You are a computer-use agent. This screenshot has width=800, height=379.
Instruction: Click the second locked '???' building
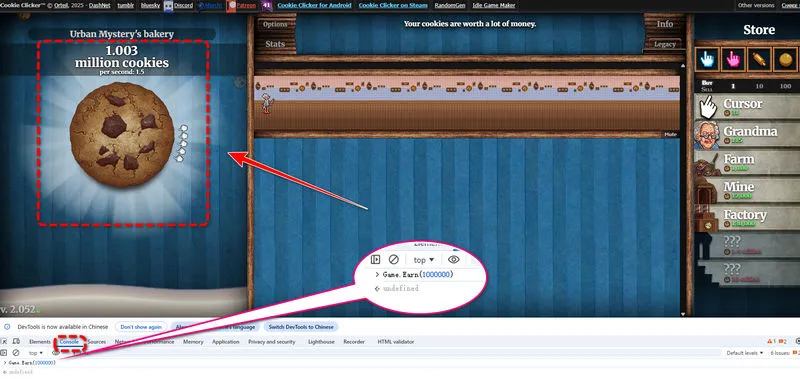point(747,273)
